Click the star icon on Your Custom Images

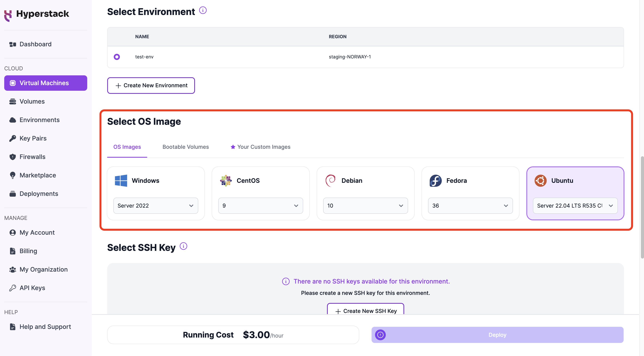coord(233,147)
